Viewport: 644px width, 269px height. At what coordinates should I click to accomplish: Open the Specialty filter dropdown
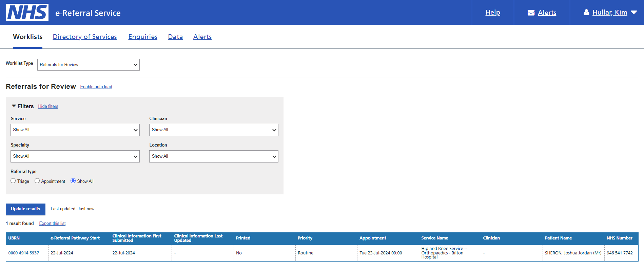tap(75, 156)
